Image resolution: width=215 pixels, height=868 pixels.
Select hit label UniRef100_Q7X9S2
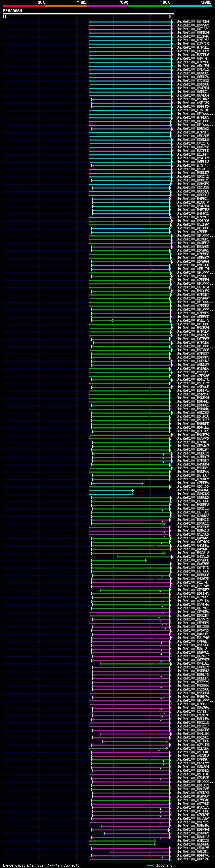coord(193,80)
